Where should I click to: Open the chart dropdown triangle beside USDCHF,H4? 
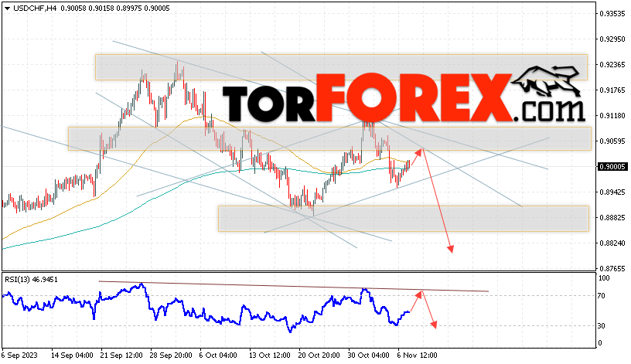(x=7, y=8)
